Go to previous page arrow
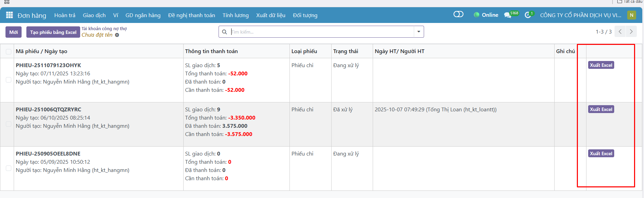Image resolution: width=644 pixels, height=198 pixels. [620, 32]
